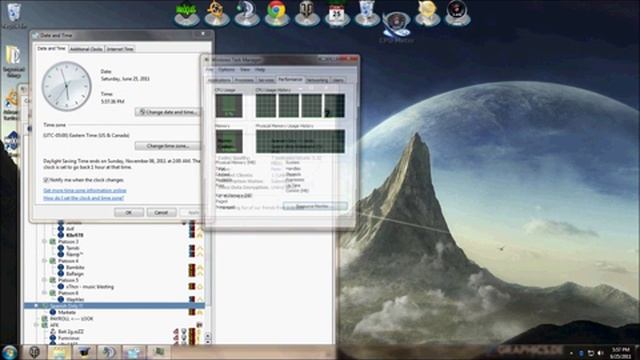Open World of Tanks taskbar button
Screen dimensions: 640x360
[34, 352]
